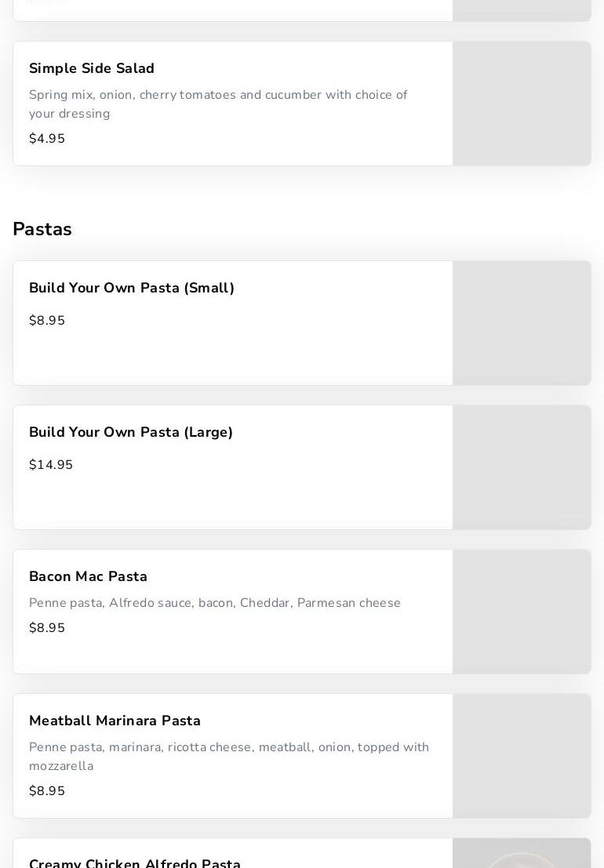This screenshot has width=604, height=868.
Task: Click the Build Your Own Pasta (Large) thumbnail
Action: [522, 467]
